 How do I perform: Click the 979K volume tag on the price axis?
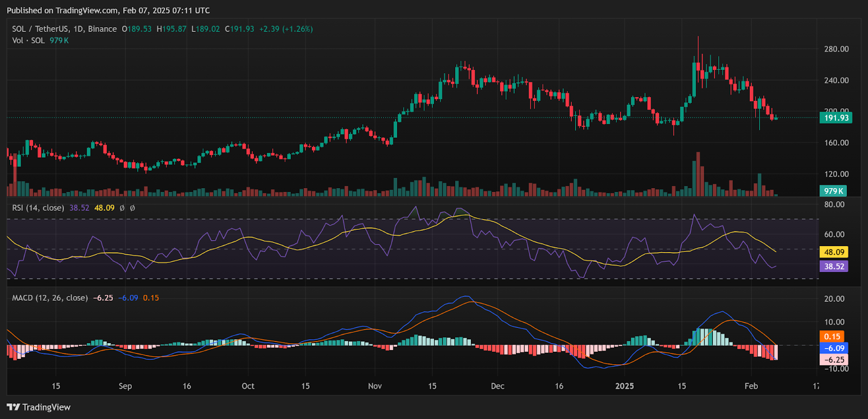(833, 191)
